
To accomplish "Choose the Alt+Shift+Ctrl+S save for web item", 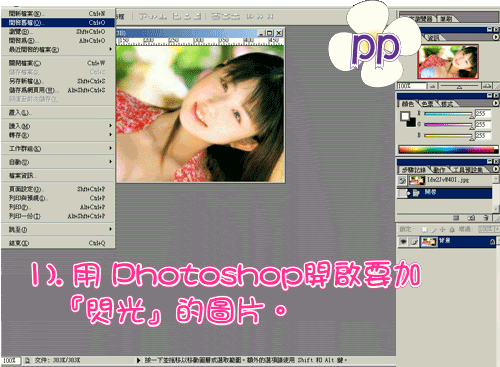I will click(x=58, y=90).
